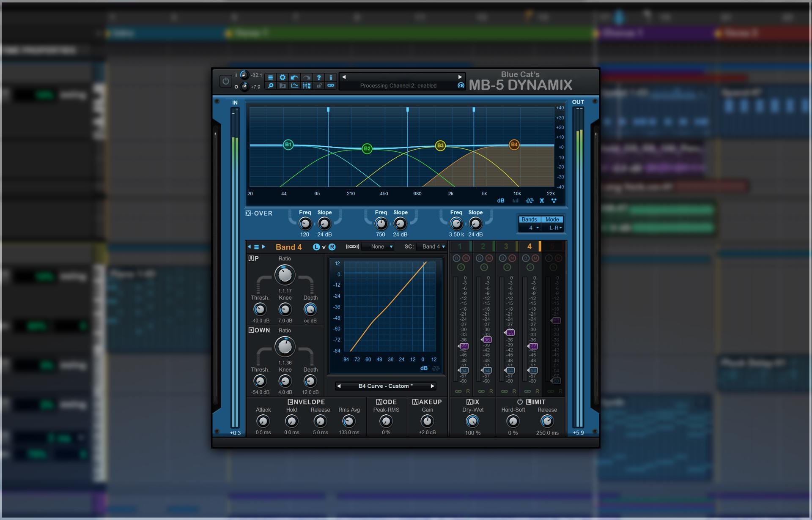
Task: Click the Blue Cat logo icon by the preset bar
Action: point(461,85)
